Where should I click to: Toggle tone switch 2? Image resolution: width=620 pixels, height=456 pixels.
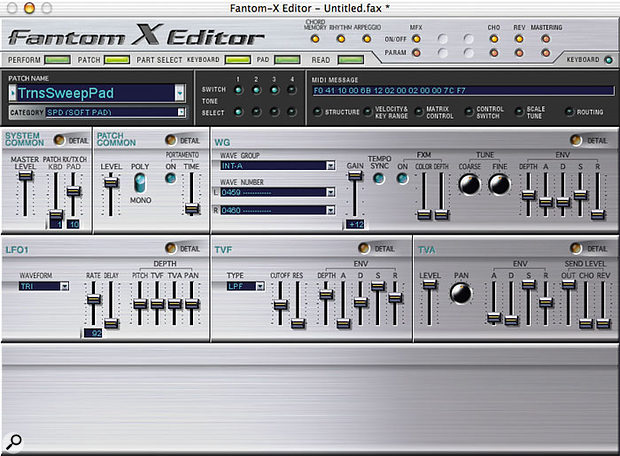tap(256, 90)
